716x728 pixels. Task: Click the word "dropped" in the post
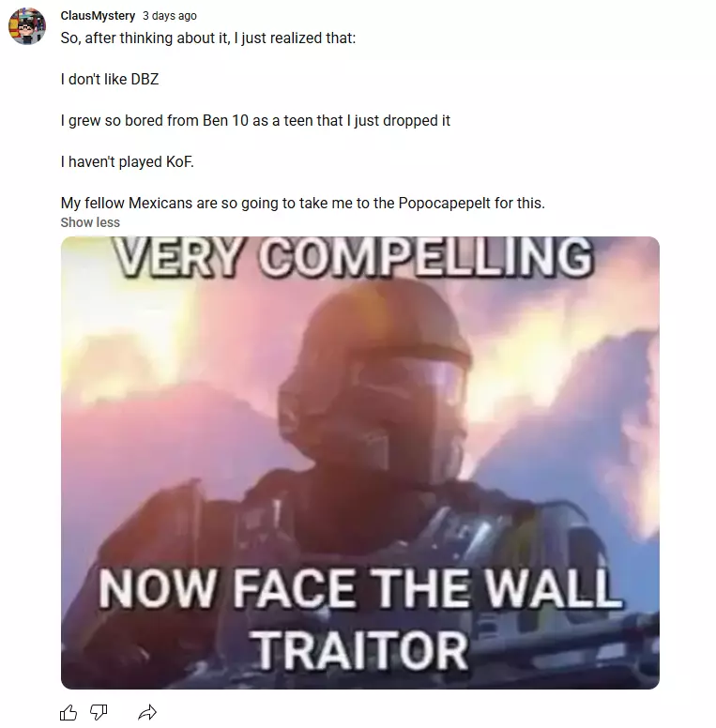(404, 121)
